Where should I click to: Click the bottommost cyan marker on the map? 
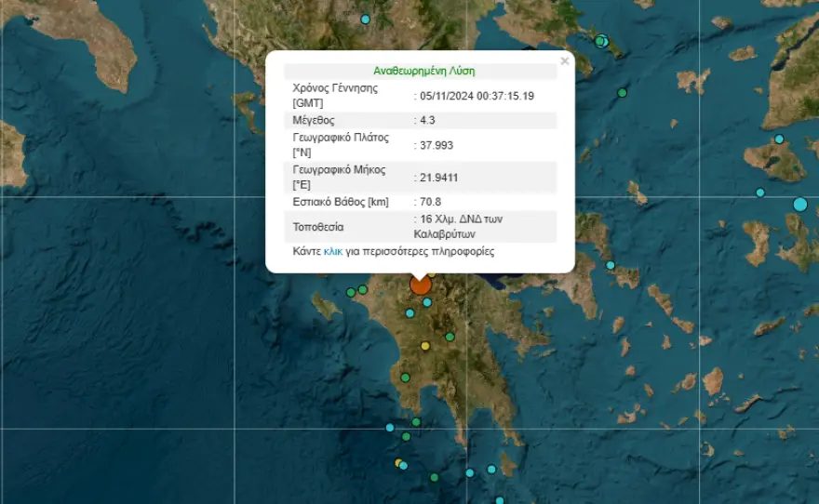[500, 500]
